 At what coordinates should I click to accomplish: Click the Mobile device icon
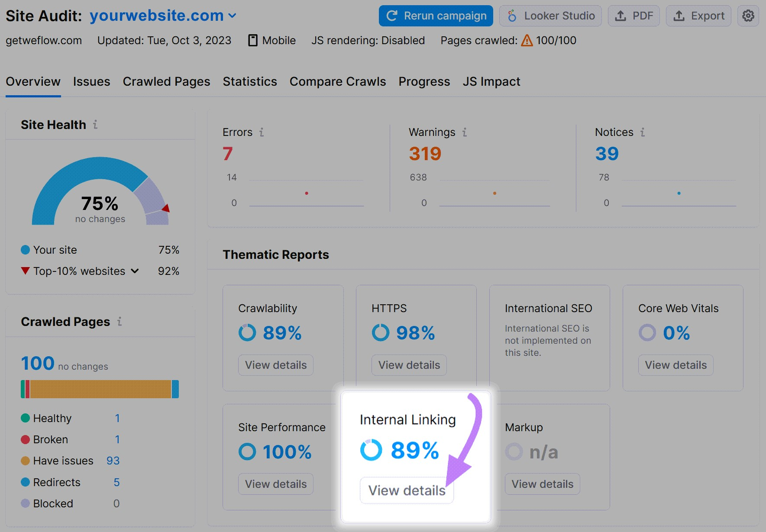pos(252,40)
